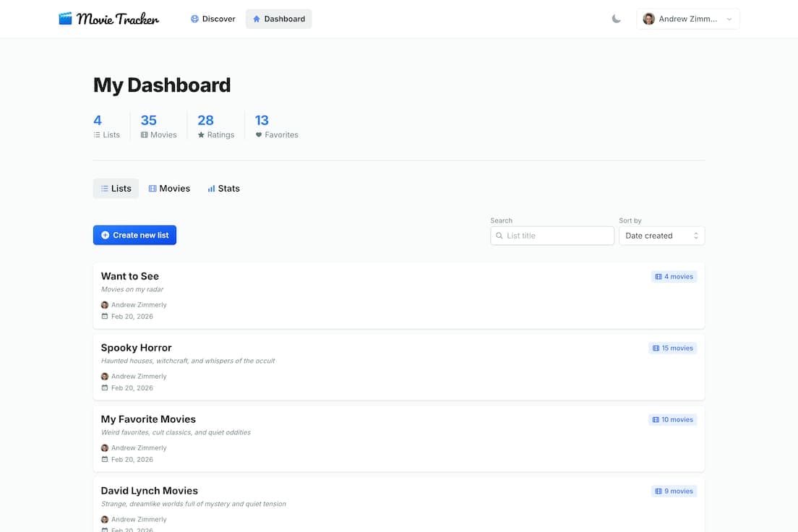Viewport: 798px width, 532px height.
Task: Click the Andrew Zimm... username in header
Action: 687,19
